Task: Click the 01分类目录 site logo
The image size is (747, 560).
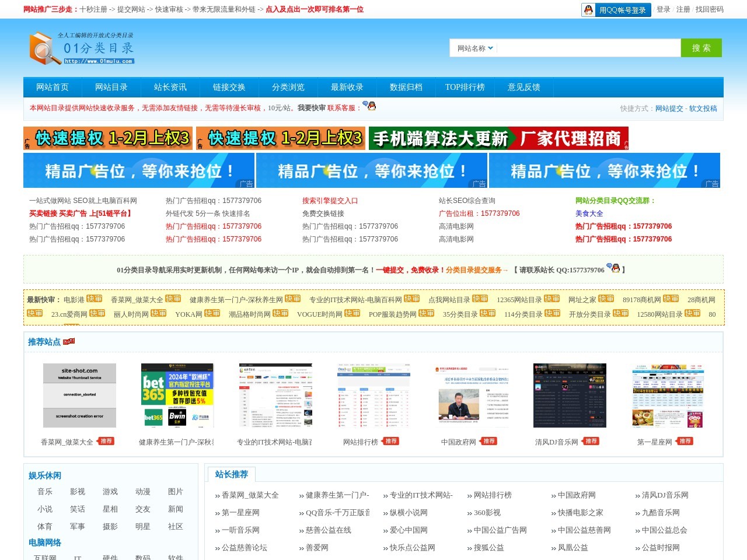Action: [x=82, y=48]
